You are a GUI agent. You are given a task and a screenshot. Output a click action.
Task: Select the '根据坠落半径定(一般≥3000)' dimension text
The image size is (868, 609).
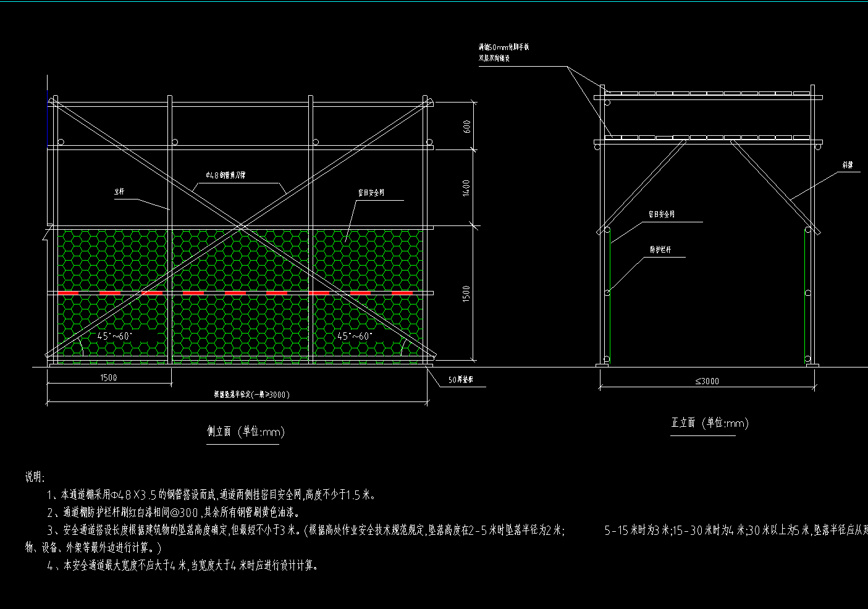(x=251, y=395)
